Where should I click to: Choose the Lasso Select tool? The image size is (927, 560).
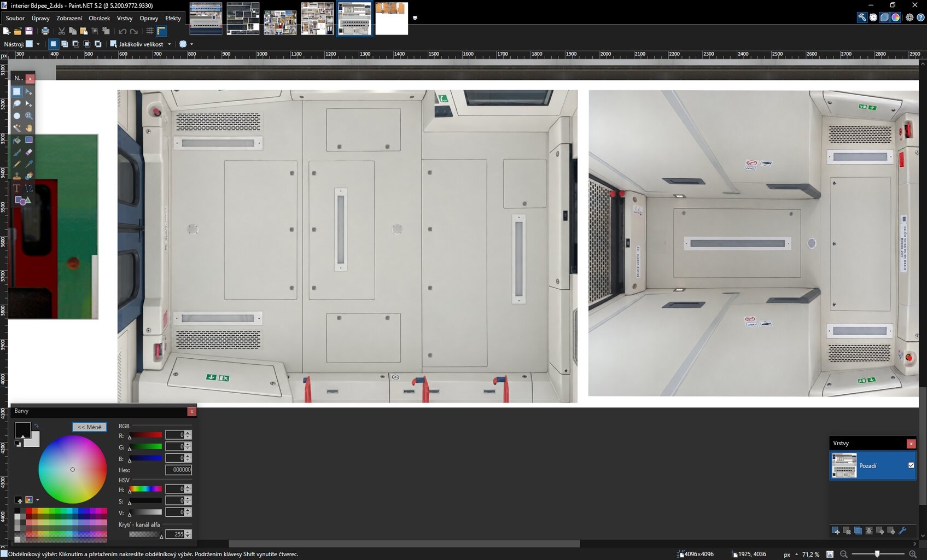17,104
